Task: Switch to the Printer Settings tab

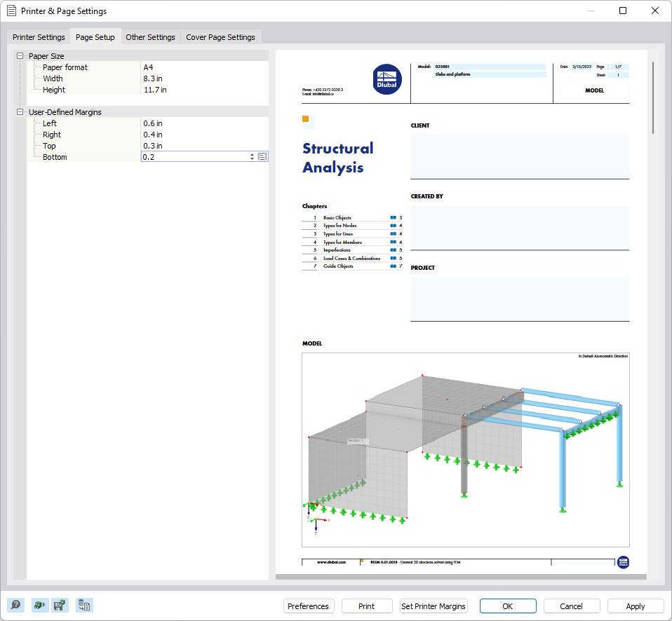Action: coord(39,37)
